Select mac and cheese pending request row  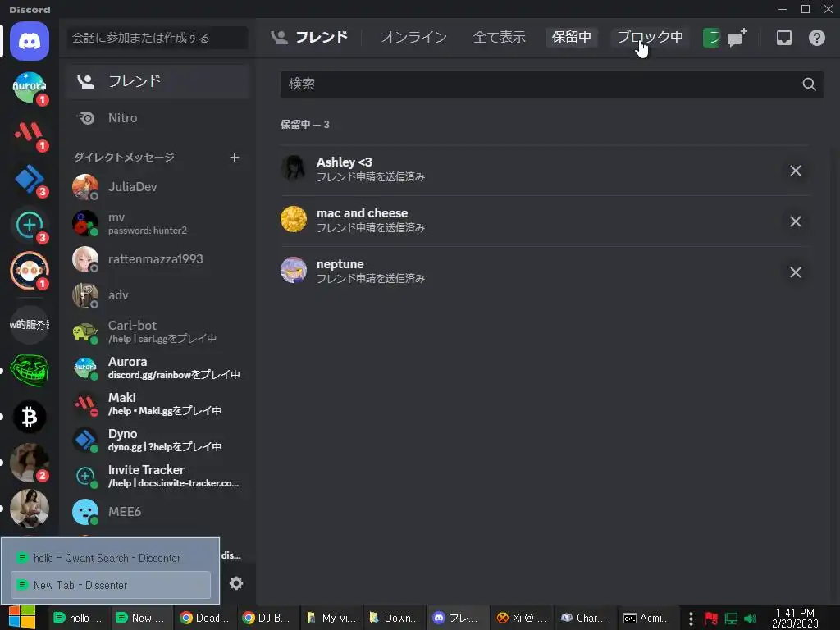[x=545, y=221]
